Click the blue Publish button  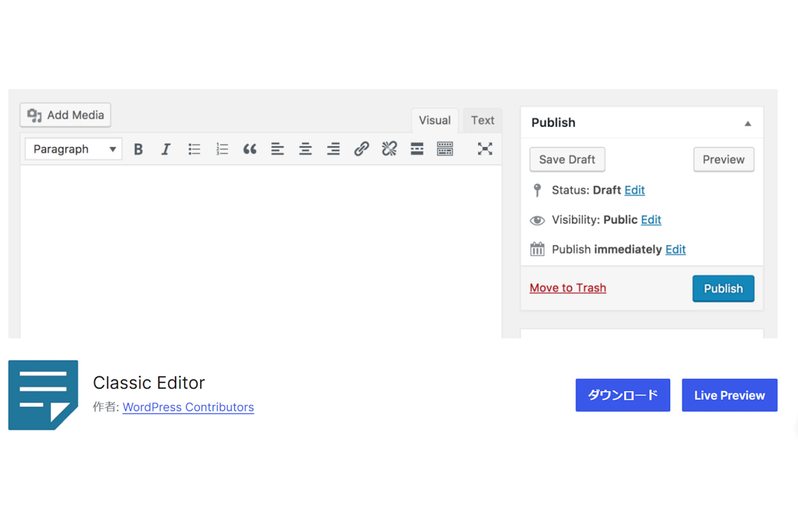click(x=723, y=289)
